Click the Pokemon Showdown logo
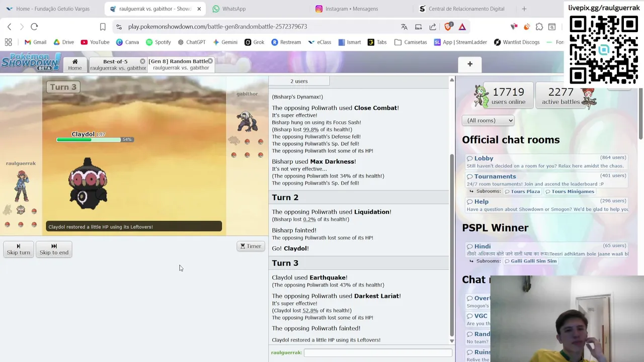The width and height of the screenshot is (644, 362). [x=31, y=62]
